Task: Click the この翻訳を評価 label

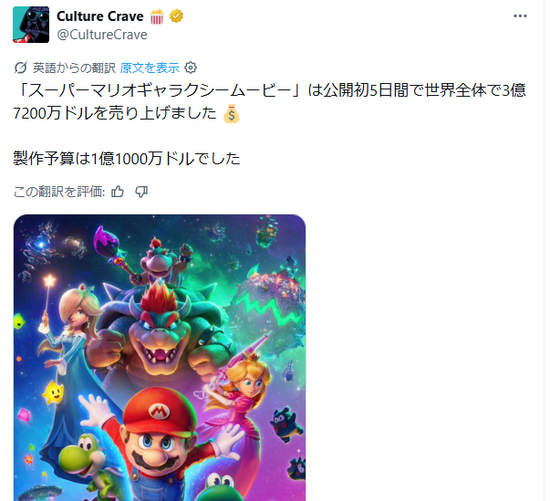Action: (59, 192)
